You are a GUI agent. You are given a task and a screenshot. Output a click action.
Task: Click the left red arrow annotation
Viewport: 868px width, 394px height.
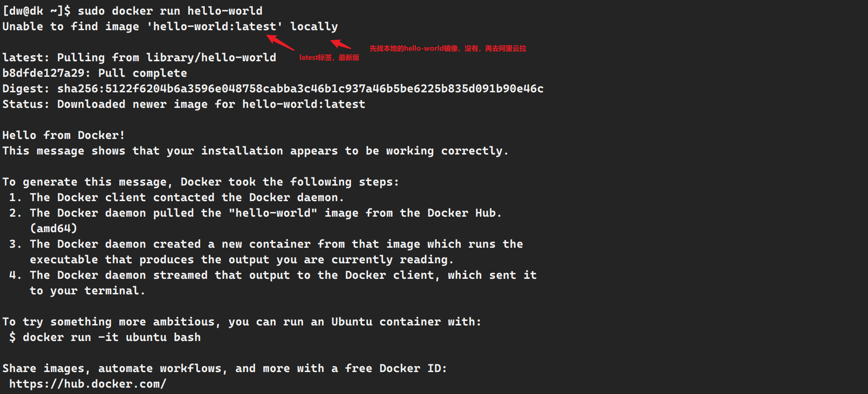[280, 43]
